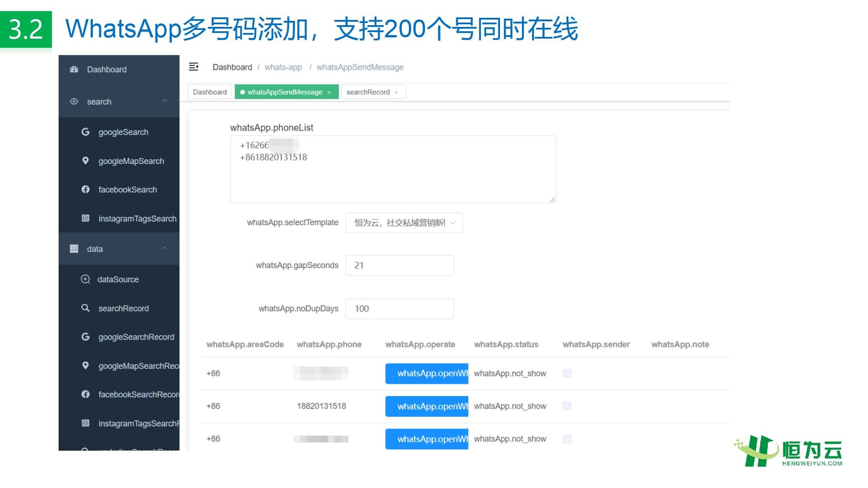
Task: Click whatsApp.openWhatsApp button for 18820131518
Action: pos(427,406)
